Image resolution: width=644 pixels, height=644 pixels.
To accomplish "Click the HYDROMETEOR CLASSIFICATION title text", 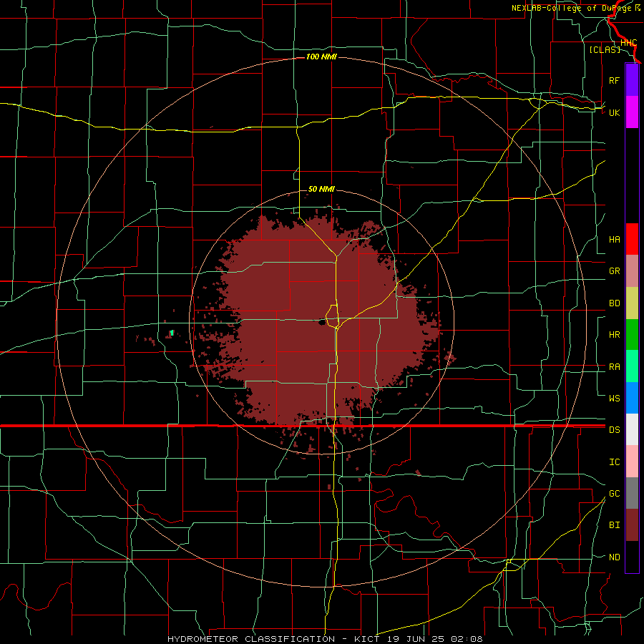I will click(251, 639).
